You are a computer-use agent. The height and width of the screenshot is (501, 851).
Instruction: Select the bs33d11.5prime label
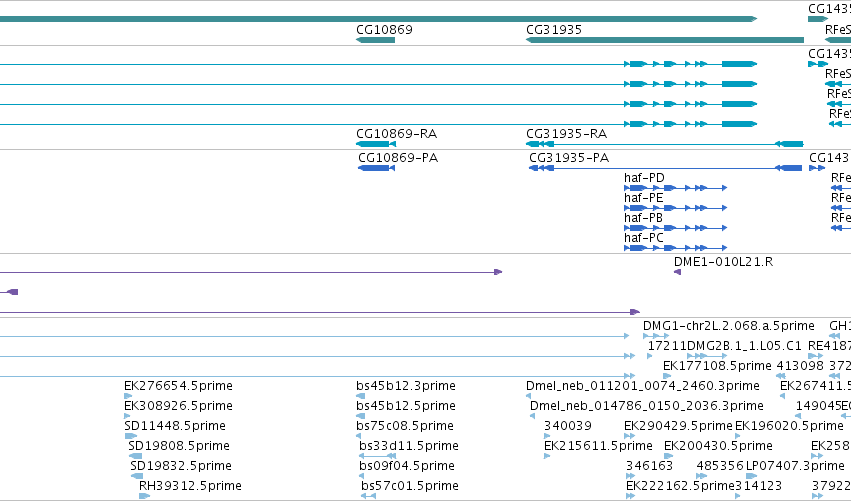coord(409,446)
